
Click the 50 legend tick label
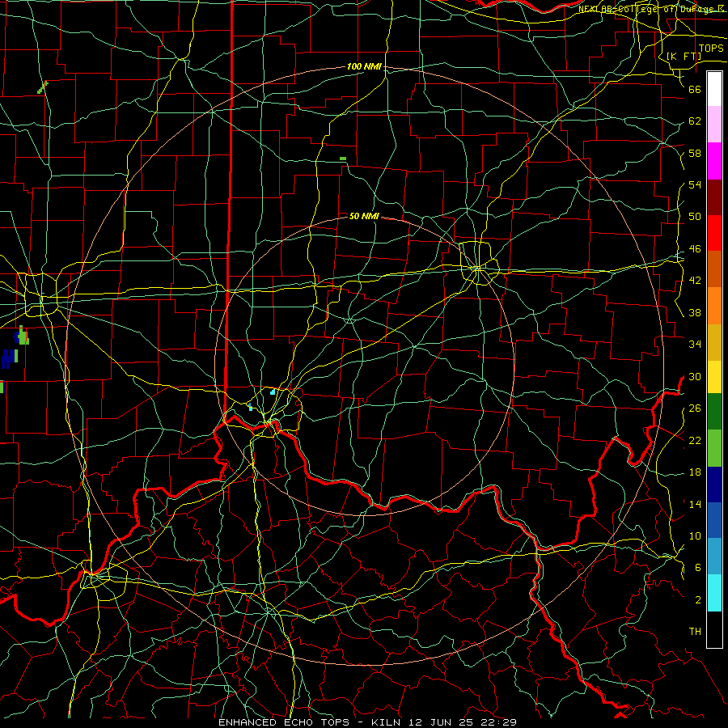coord(695,217)
